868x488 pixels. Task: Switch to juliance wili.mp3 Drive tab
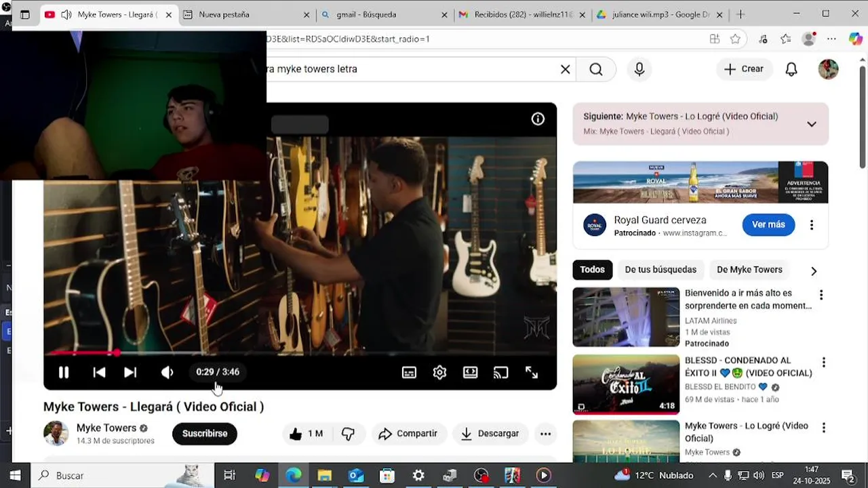[x=660, y=14]
